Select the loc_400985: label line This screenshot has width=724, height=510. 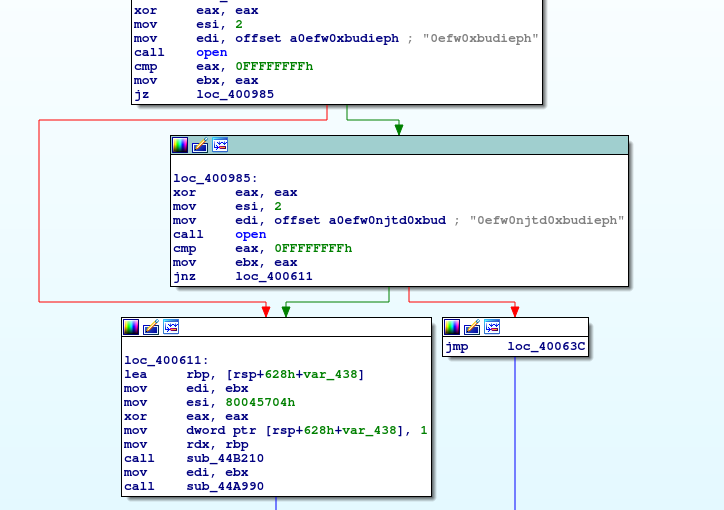215,178
